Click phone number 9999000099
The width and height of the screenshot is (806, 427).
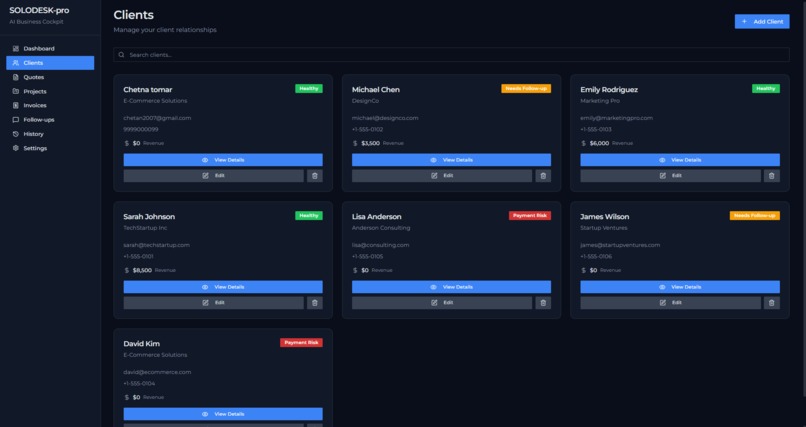(141, 129)
